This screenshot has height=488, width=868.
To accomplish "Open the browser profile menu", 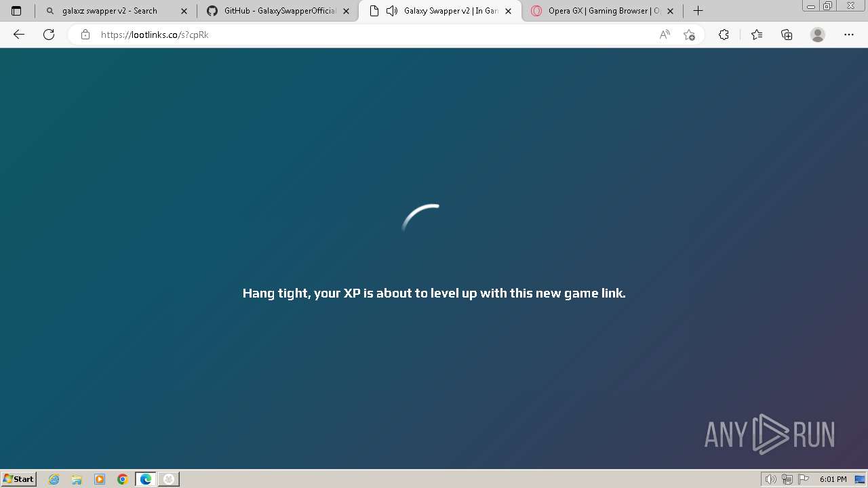I will pos(818,35).
